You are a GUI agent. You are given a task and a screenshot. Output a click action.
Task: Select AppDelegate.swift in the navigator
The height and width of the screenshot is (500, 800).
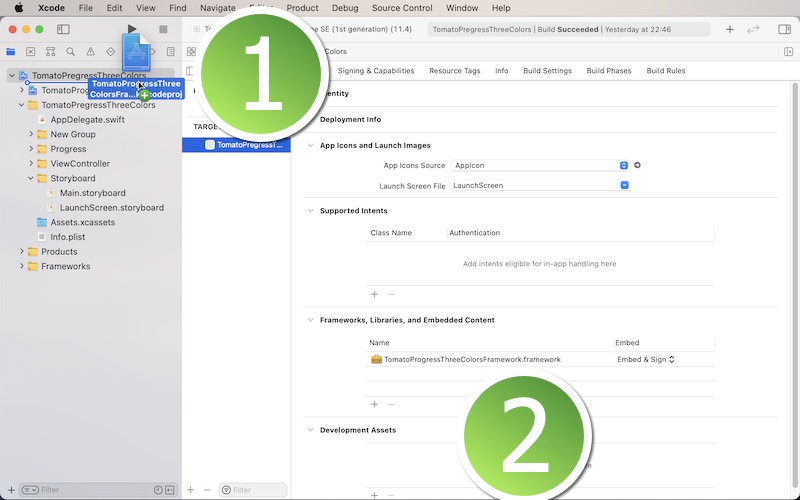[87, 119]
